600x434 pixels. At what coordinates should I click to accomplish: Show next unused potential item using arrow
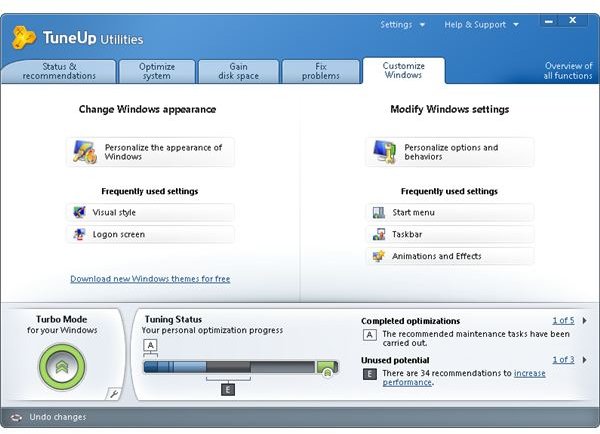(584, 360)
